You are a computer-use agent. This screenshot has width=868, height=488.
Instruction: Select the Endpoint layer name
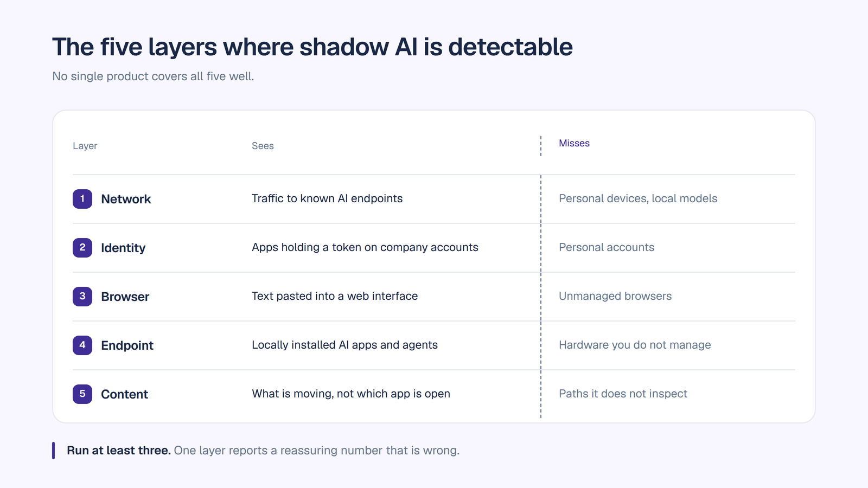(127, 345)
